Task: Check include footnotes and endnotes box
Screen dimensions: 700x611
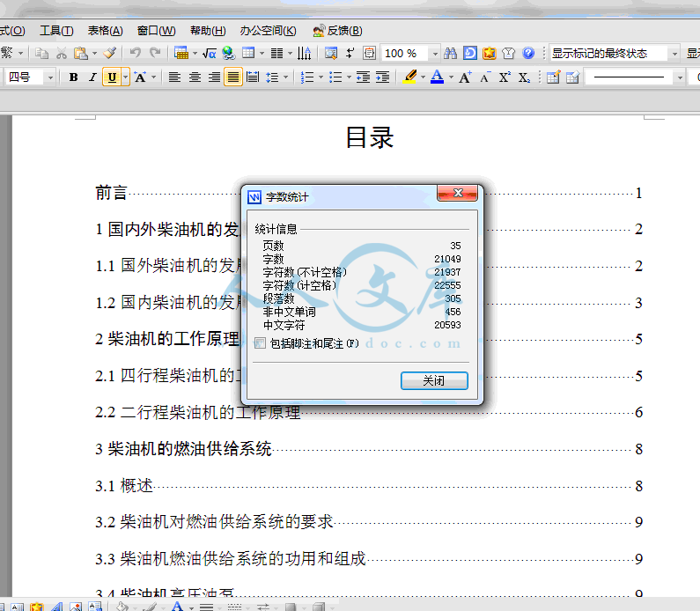Action: pyautogui.click(x=260, y=343)
